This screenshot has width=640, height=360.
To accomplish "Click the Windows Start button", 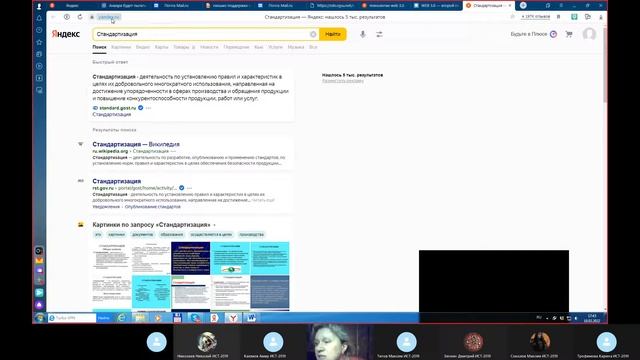I will pyautogui.click(x=40, y=318).
